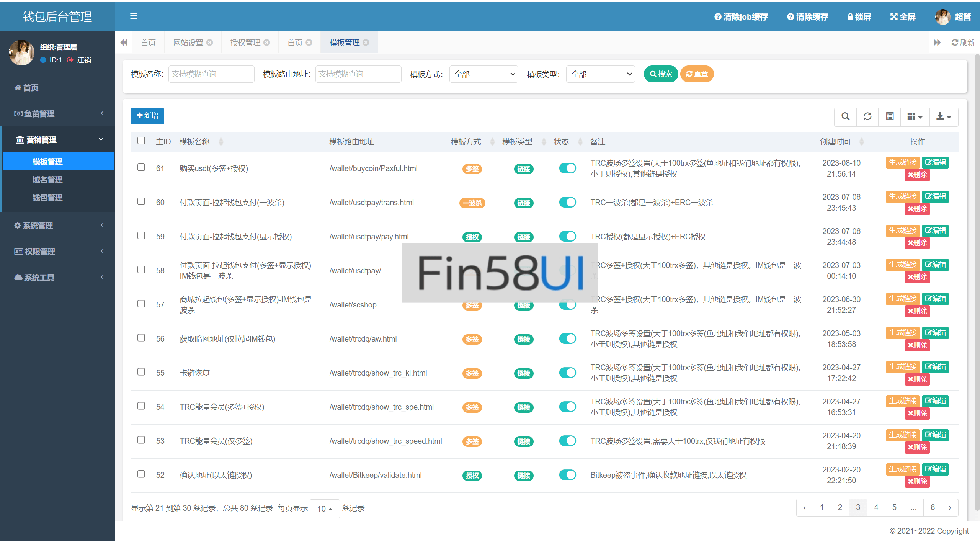
Task: Click the table refresh icon
Action: pyautogui.click(x=867, y=116)
